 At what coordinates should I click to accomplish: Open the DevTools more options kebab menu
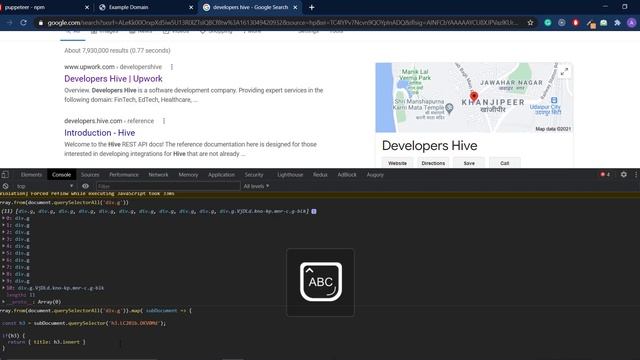point(636,174)
